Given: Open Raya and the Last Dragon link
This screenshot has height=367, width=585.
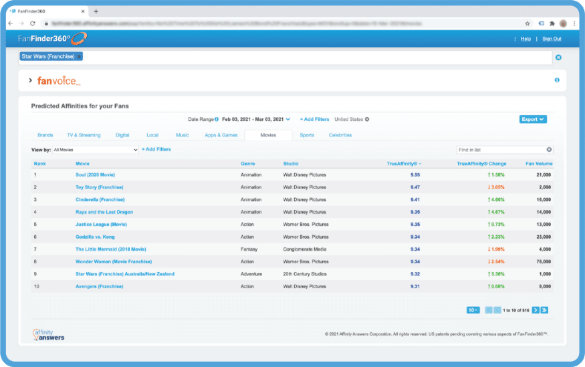Looking at the screenshot, I should click(104, 212).
